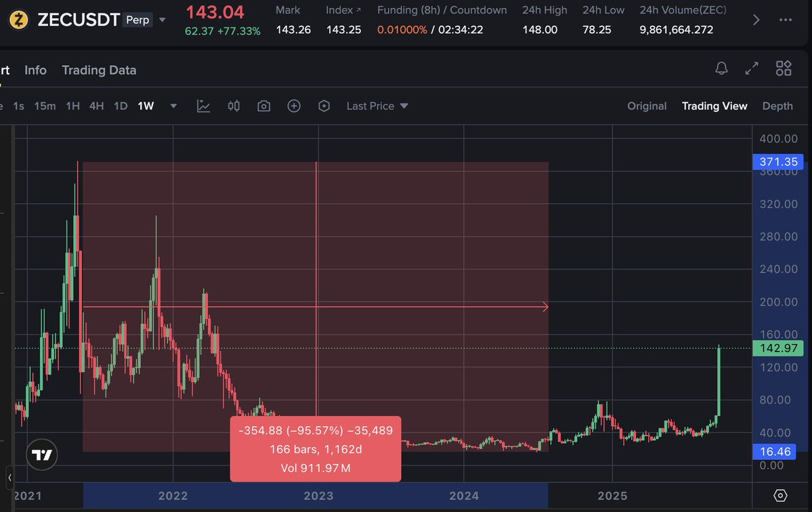
Task: Click the 371.35 price label
Action: (778, 161)
